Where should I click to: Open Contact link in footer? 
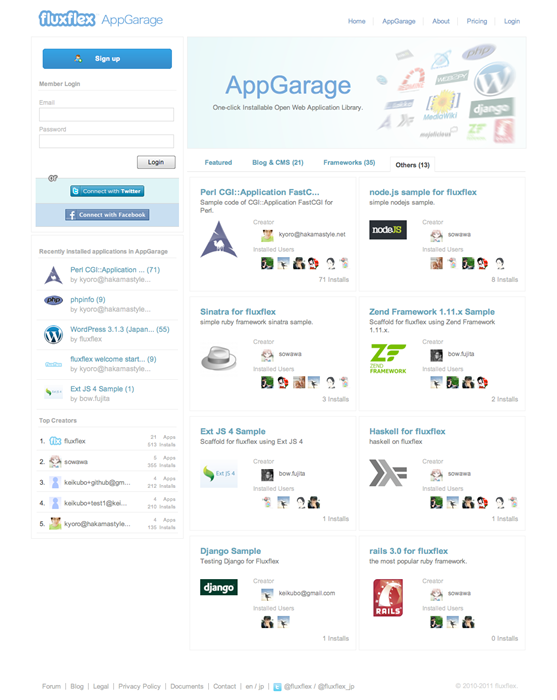[224, 686]
